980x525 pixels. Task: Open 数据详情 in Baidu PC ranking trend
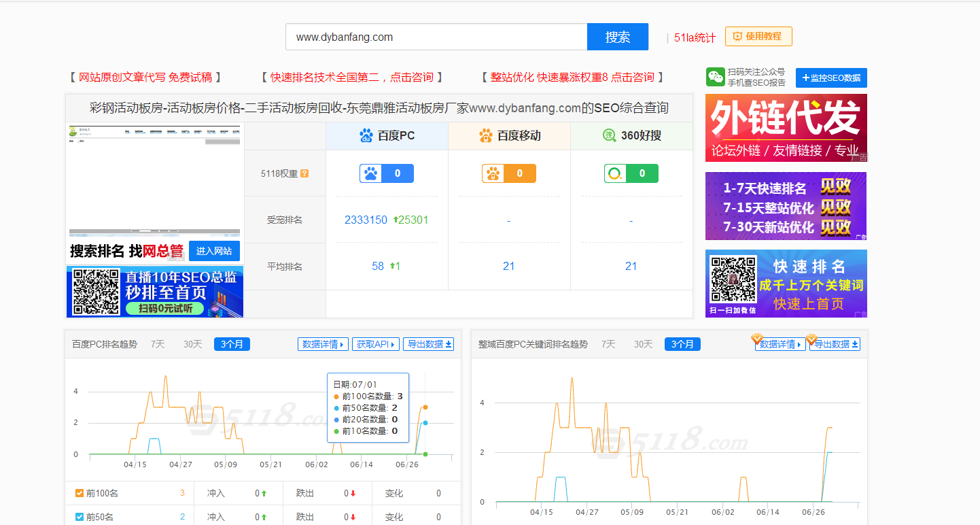tap(323, 344)
